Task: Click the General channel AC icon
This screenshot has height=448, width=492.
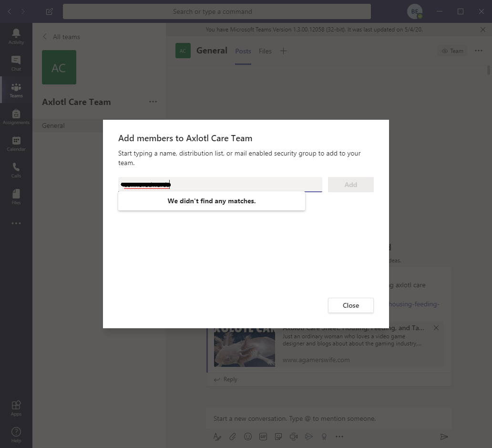Action: pos(183,51)
